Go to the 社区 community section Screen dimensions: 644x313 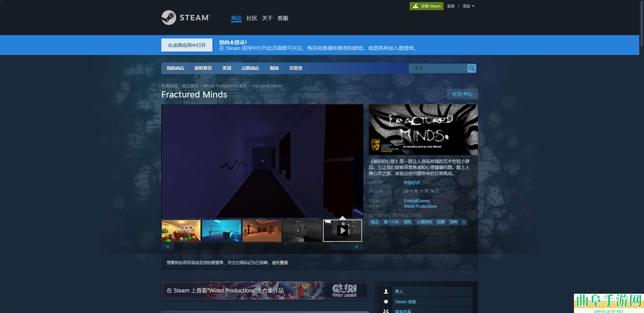pyautogui.click(x=252, y=18)
